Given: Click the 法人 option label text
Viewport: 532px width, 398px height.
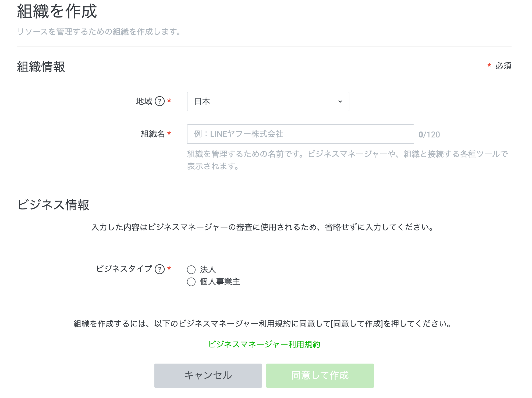Looking at the screenshot, I should coord(208,269).
